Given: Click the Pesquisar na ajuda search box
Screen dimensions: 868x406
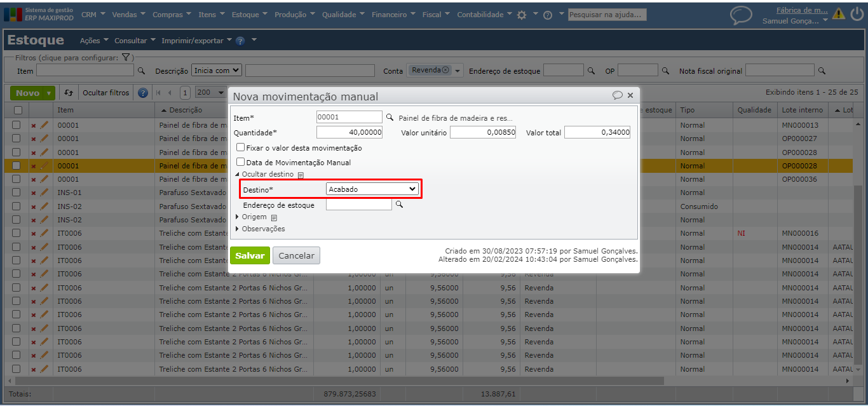Looking at the screenshot, I should pos(607,14).
